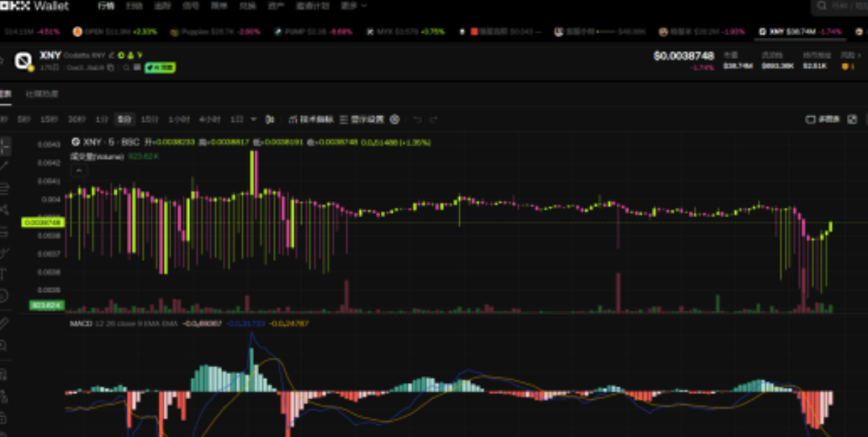Select the ruler measure tool
Viewport: 868px width, 437px height.
point(3,323)
